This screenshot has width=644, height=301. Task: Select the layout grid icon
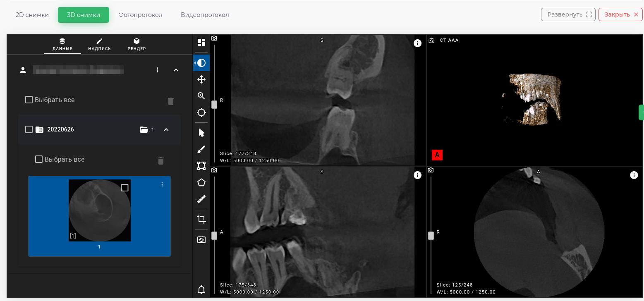point(201,43)
